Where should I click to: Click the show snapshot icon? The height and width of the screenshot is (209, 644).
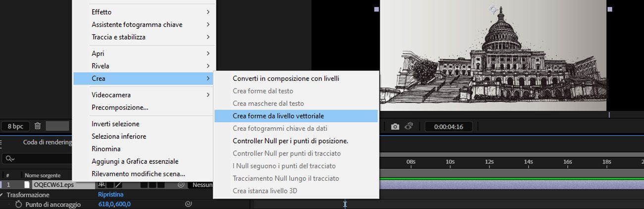click(x=410, y=127)
